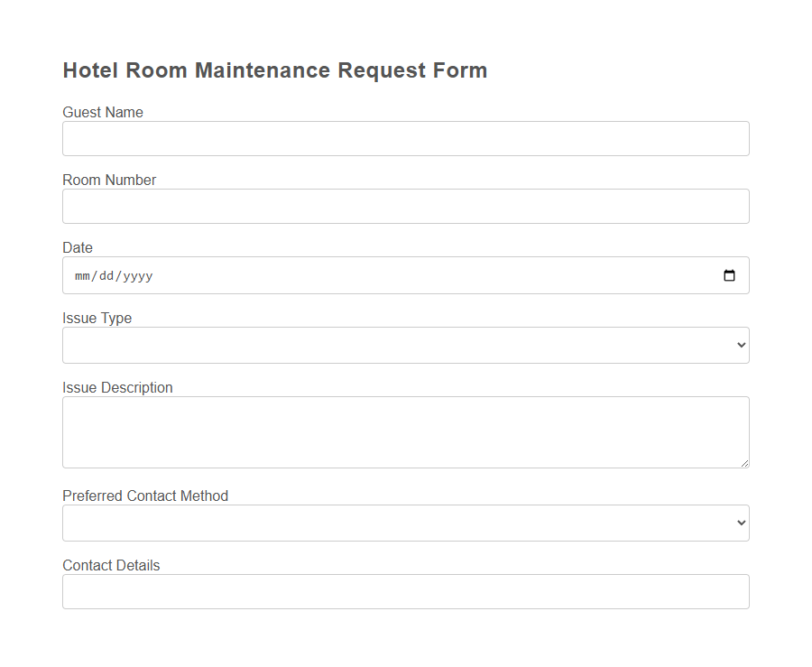The width and height of the screenshot is (812, 667).
Task: Click the mm segment of the Date field
Action: point(81,275)
